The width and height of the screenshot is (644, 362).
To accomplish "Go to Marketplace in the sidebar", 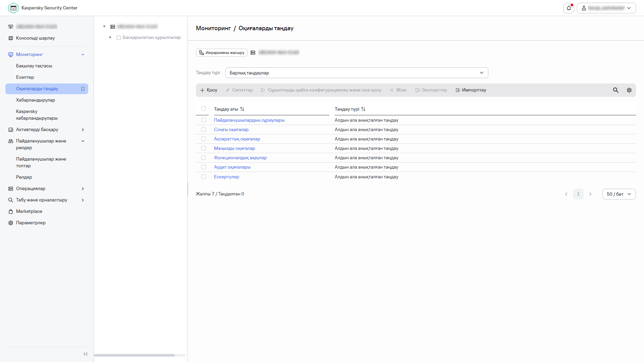I will click(x=29, y=212).
